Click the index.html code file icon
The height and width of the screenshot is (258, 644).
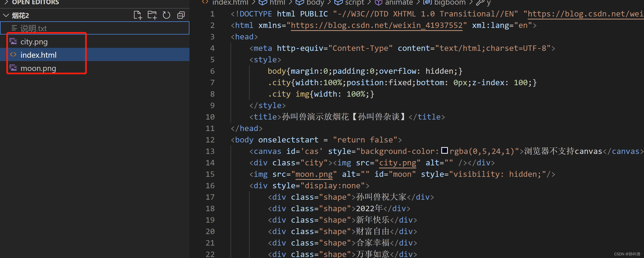(x=13, y=55)
